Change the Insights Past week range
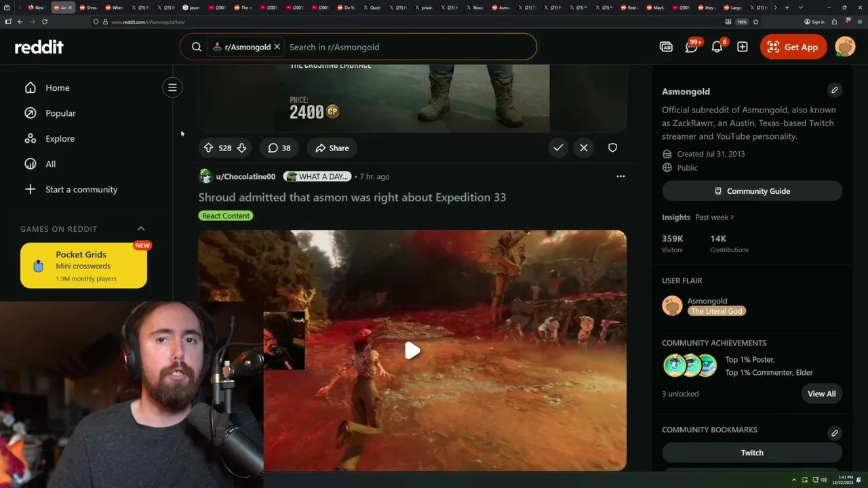868x488 pixels. pyautogui.click(x=715, y=217)
